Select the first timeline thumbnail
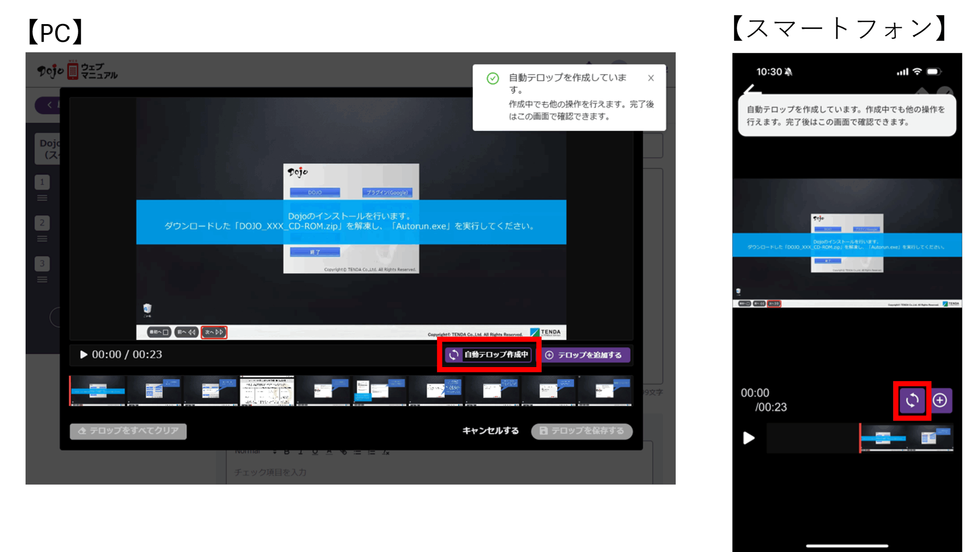980x552 pixels. point(98,391)
